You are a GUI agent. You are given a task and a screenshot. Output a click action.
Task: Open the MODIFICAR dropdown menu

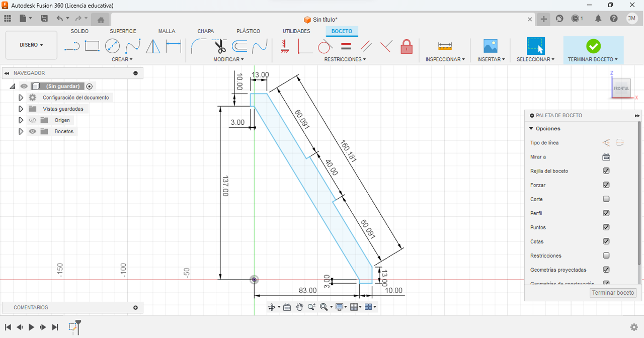tap(228, 59)
